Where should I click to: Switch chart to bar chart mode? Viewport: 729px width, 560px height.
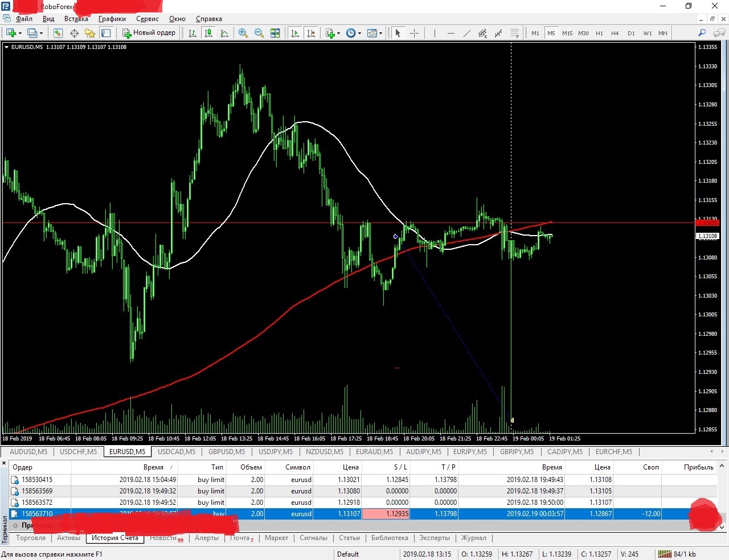(193, 33)
